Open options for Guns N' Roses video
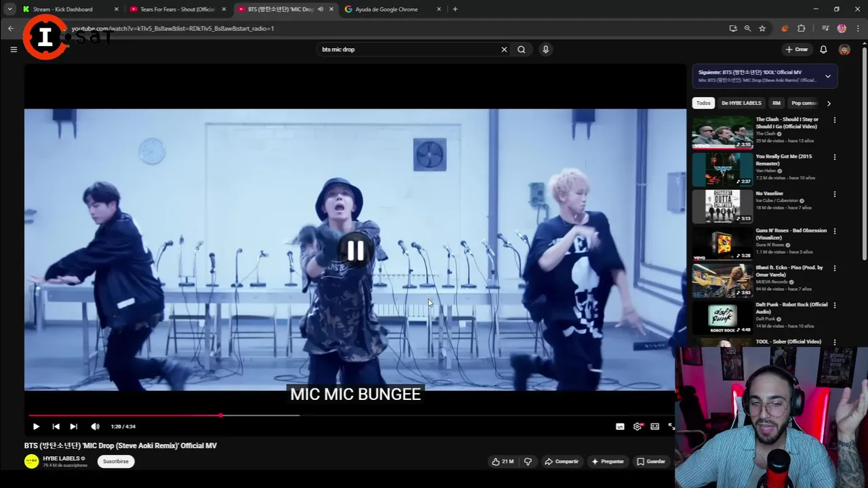The height and width of the screenshot is (488, 868). click(x=835, y=231)
